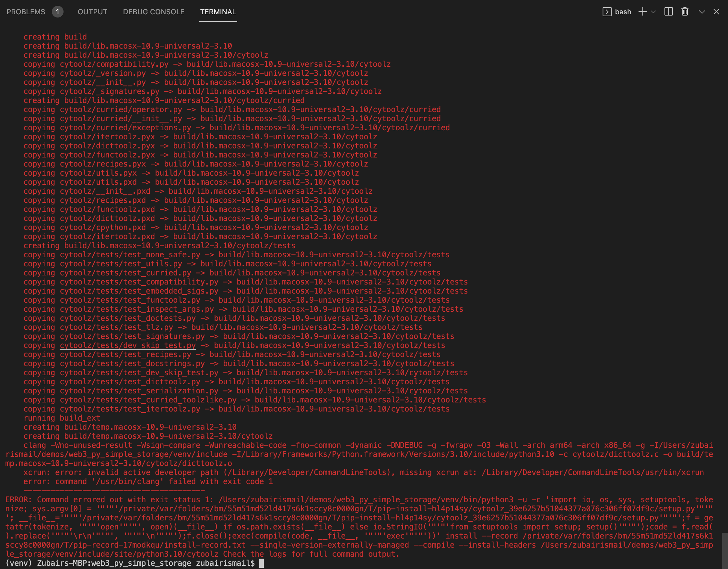Click 'copying cytoolz/tests/test_doctests.py' line
The width and height of the screenshot is (728, 569).
tap(234, 318)
